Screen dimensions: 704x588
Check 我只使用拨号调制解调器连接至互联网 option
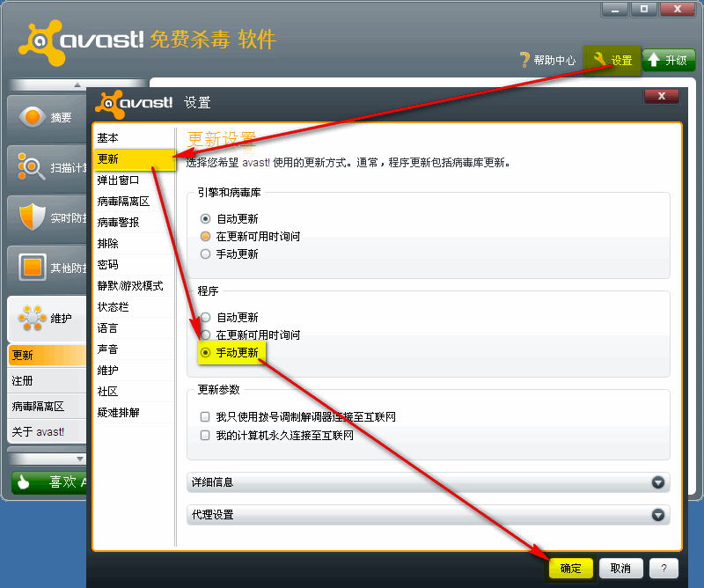click(x=205, y=416)
